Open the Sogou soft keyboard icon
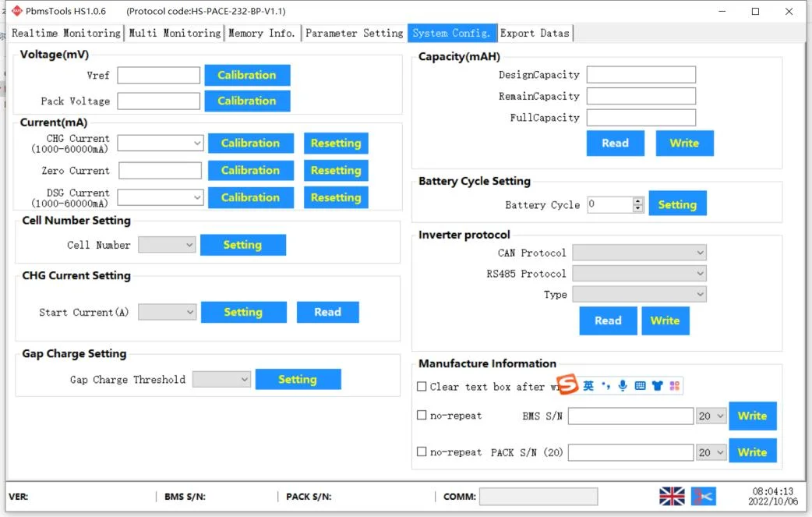 pyautogui.click(x=640, y=386)
